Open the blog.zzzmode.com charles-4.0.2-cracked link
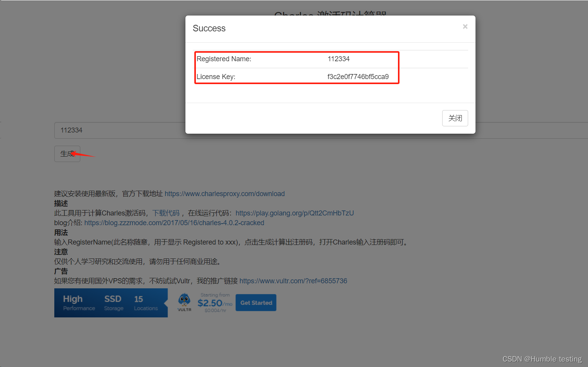 [x=174, y=222]
